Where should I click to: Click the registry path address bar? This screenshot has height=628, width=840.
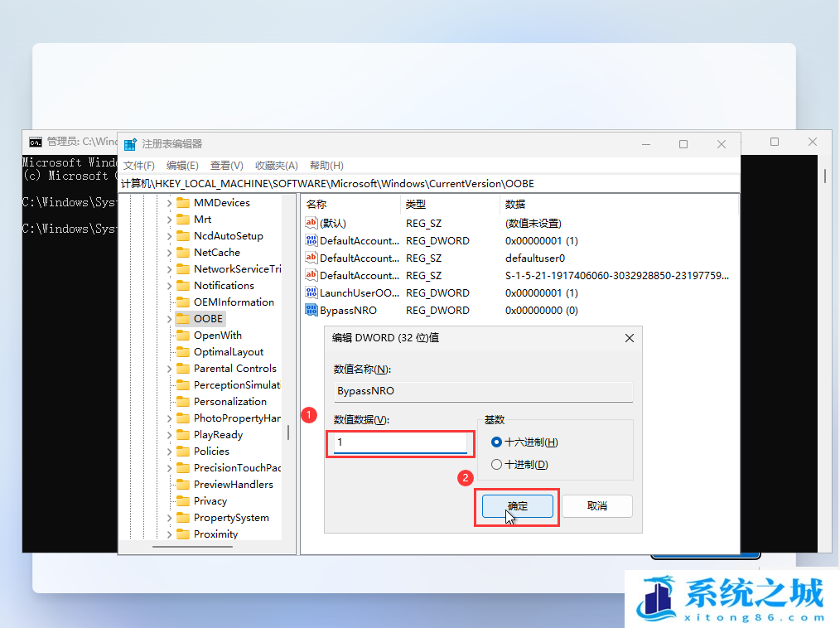(429, 184)
